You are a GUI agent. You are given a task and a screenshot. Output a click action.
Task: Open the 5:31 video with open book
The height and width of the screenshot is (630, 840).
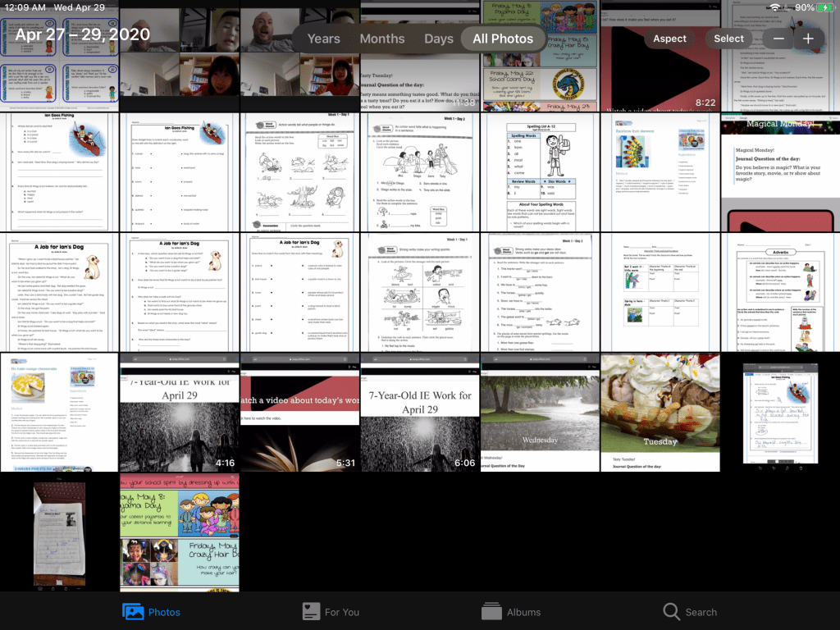point(299,413)
